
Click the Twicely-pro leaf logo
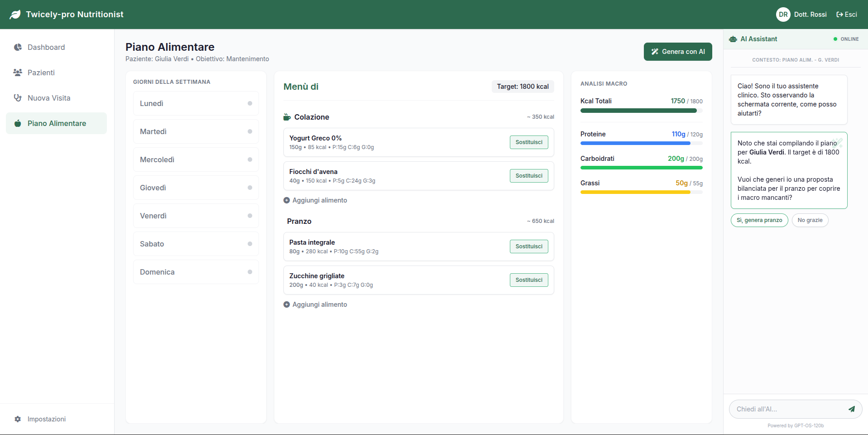coord(14,14)
